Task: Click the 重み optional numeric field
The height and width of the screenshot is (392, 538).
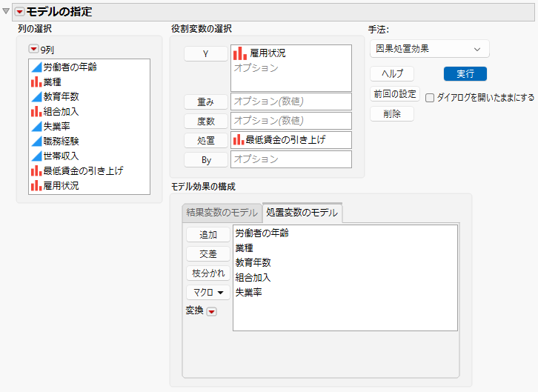Action: pos(291,102)
